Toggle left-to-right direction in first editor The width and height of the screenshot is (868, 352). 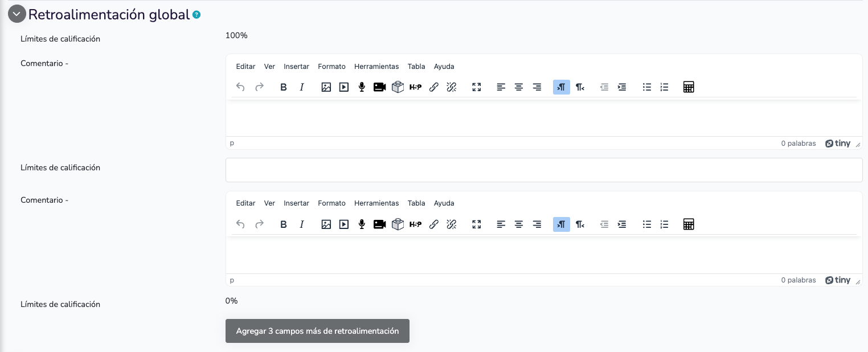pyautogui.click(x=562, y=87)
